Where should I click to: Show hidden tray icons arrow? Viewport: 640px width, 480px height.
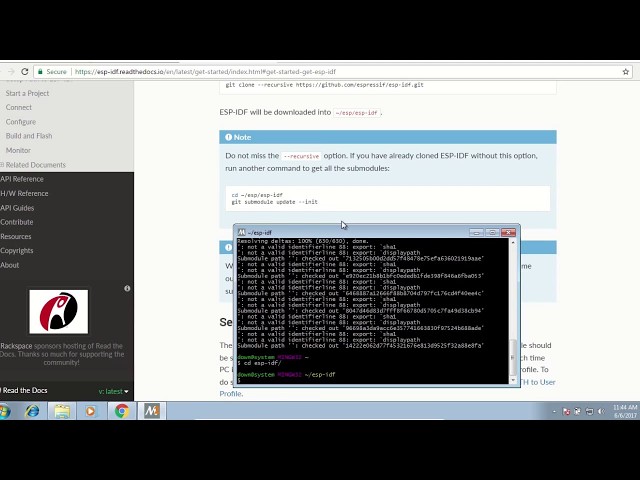tap(554, 411)
